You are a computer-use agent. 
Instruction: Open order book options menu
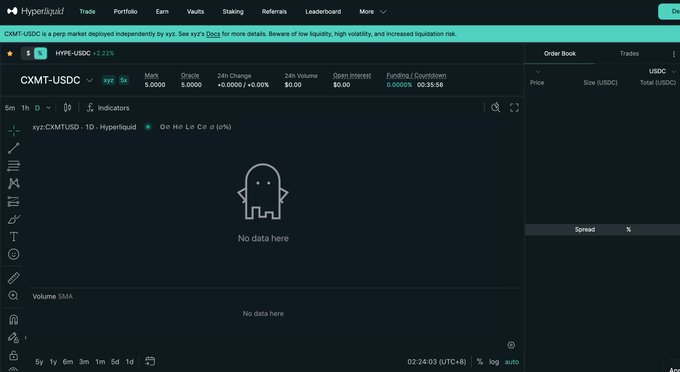point(673,54)
